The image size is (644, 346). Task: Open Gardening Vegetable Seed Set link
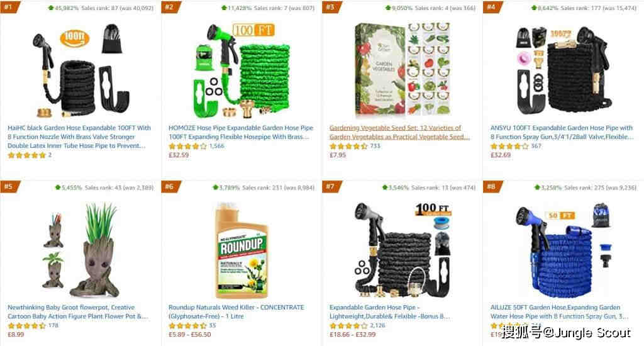point(399,132)
